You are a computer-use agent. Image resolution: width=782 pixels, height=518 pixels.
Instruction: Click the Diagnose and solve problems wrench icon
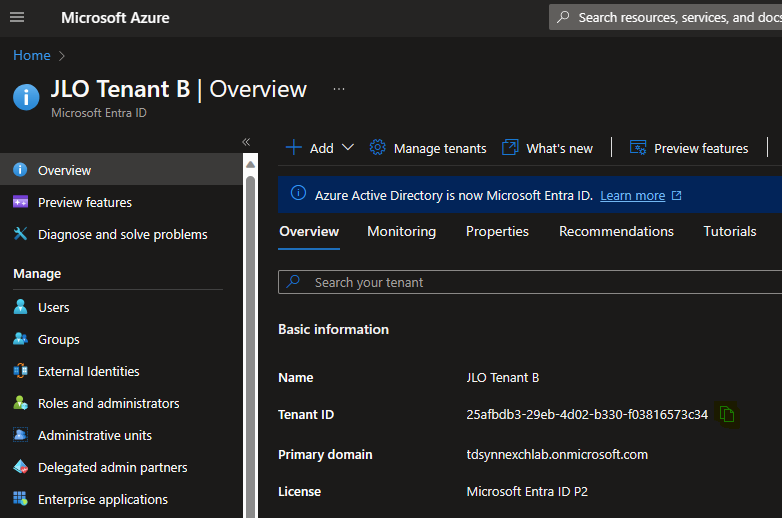pos(20,233)
